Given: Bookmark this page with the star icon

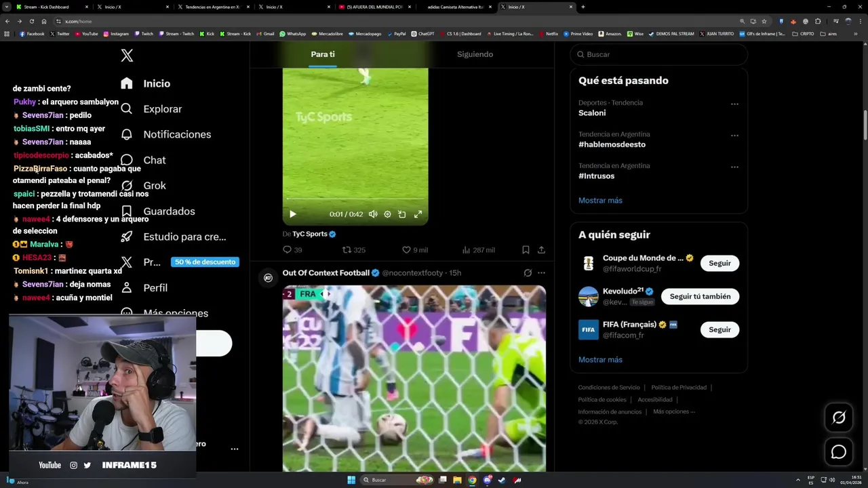Looking at the screenshot, I should tap(764, 21).
